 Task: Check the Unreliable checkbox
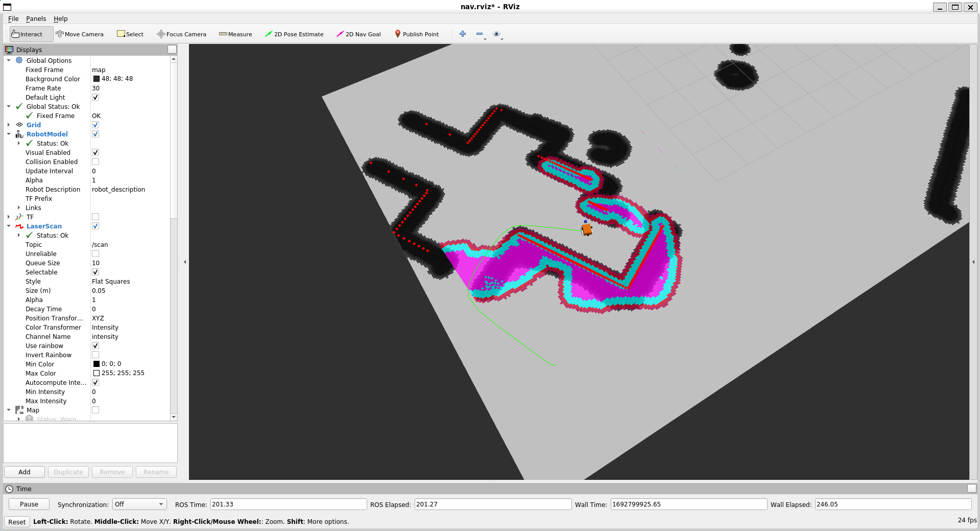pos(95,253)
